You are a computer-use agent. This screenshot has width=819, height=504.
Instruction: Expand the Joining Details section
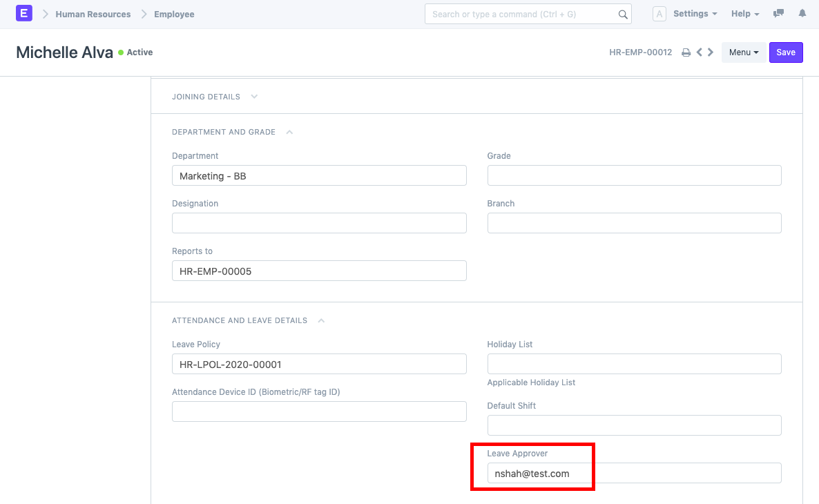(x=254, y=97)
